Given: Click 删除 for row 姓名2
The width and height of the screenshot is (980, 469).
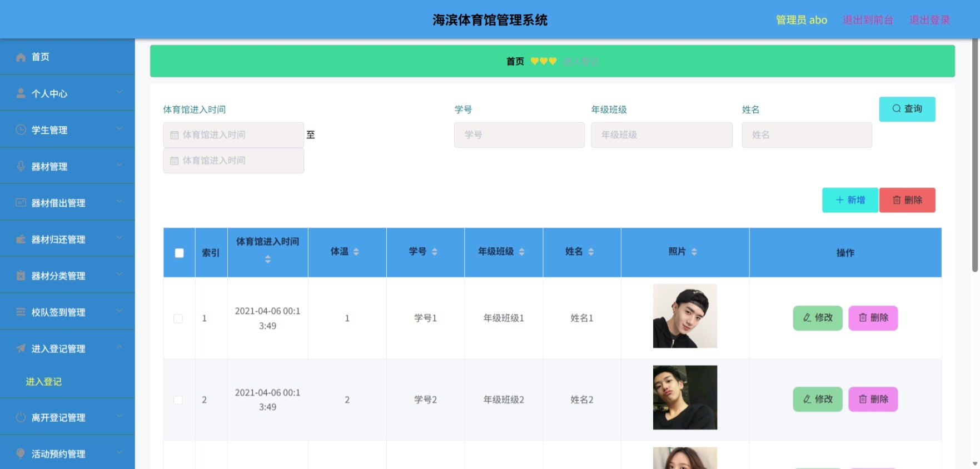Looking at the screenshot, I should coord(873,399).
